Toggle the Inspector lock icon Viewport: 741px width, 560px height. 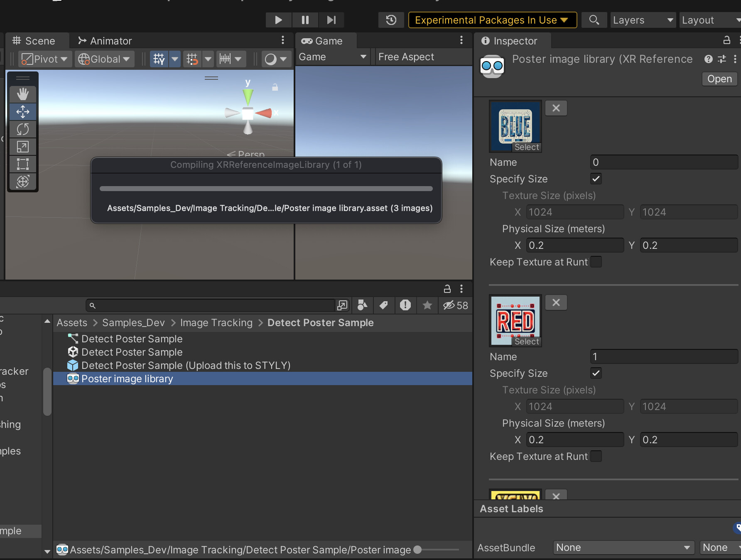tap(726, 40)
